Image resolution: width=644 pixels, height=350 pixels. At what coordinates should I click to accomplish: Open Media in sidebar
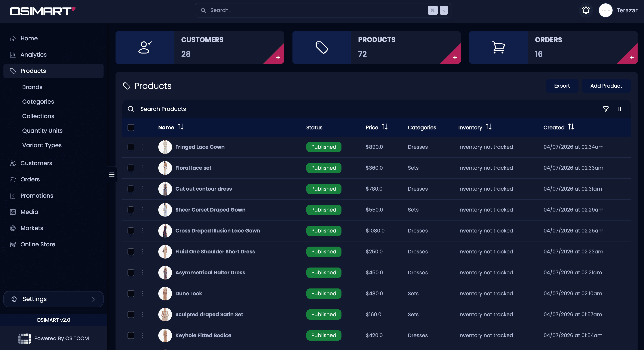point(53,212)
